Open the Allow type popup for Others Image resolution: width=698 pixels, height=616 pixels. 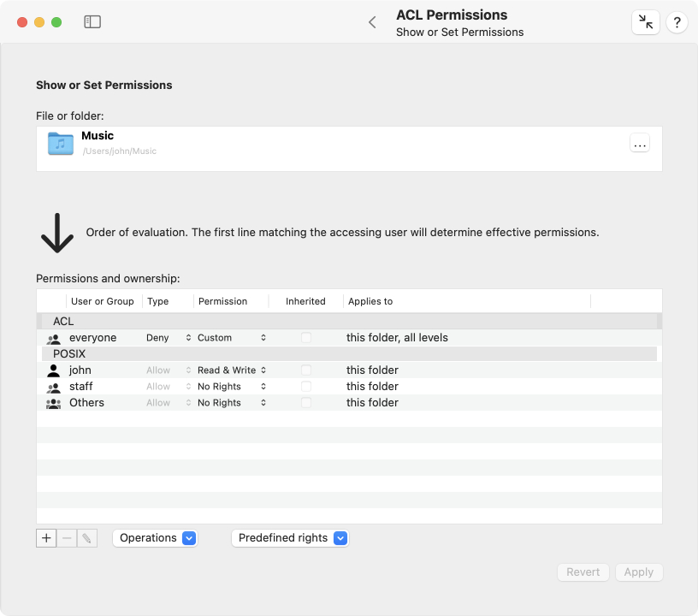pos(169,402)
